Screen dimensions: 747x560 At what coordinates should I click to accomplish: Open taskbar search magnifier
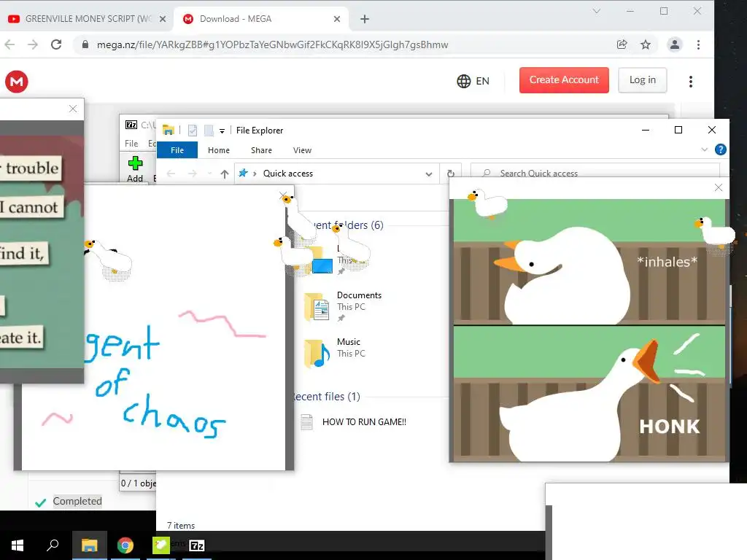(53, 545)
